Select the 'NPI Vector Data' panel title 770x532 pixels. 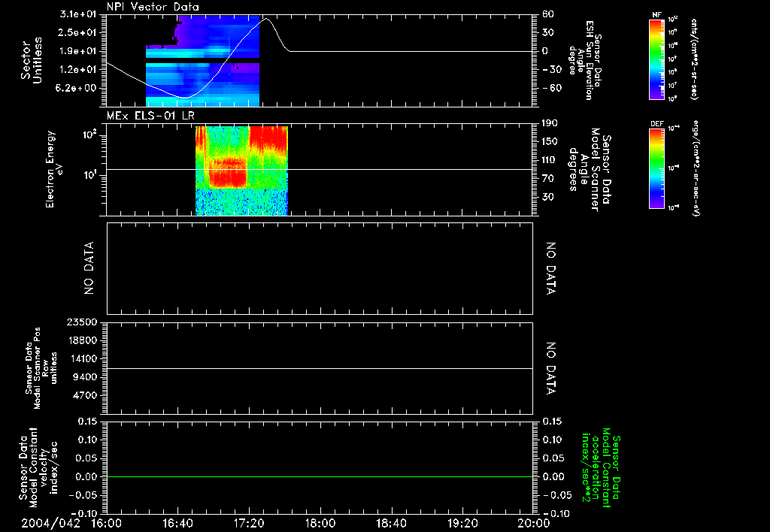[153, 7]
